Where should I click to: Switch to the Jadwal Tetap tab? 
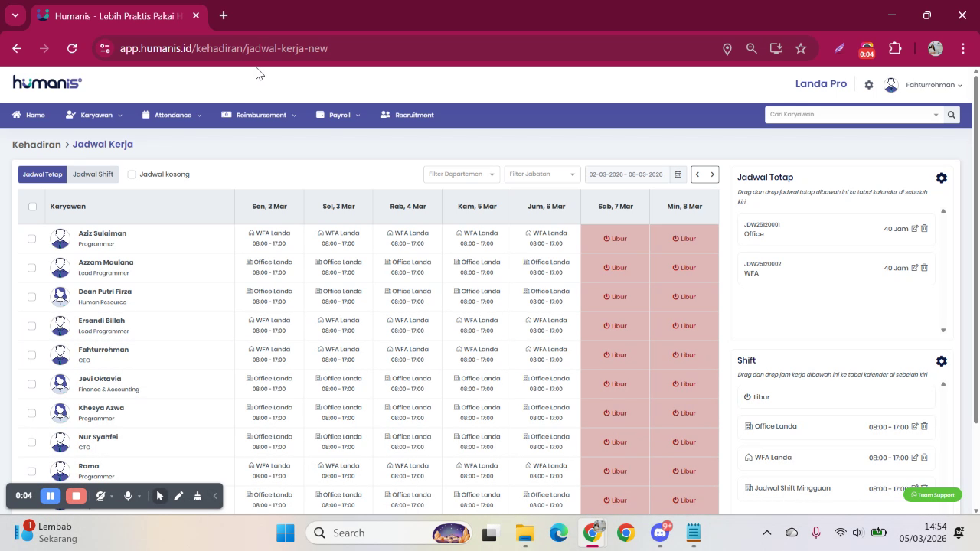(42, 174)
